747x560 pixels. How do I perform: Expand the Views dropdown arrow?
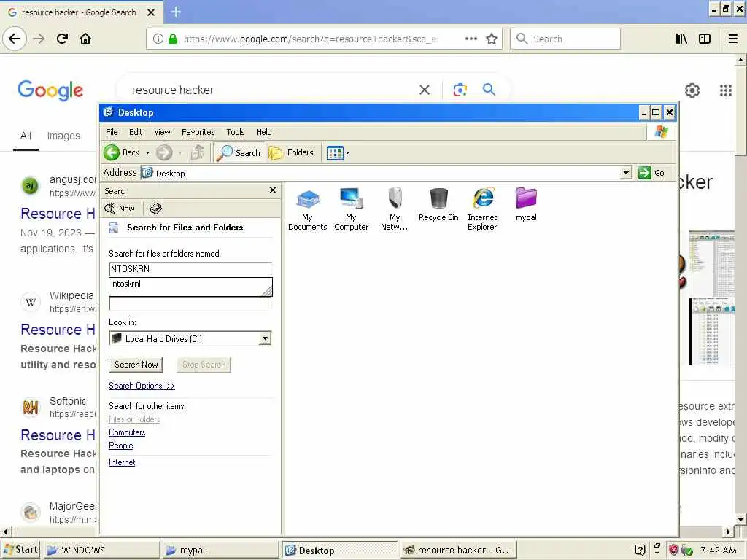point(347,153)
